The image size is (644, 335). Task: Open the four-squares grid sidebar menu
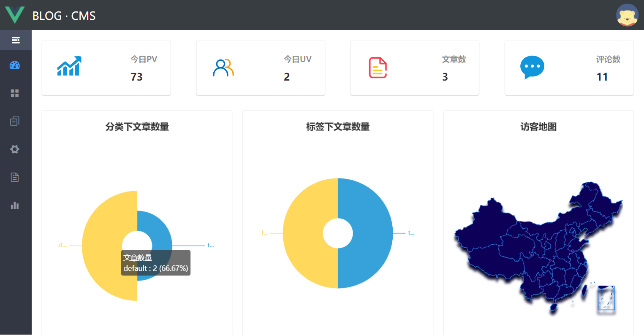tap(15, 93)
